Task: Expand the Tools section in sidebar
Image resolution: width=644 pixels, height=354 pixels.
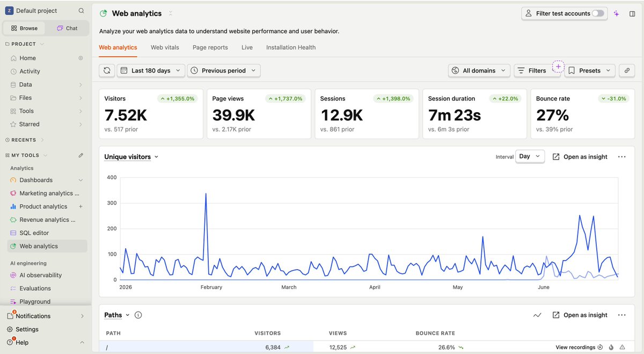Action: point(47,111)
